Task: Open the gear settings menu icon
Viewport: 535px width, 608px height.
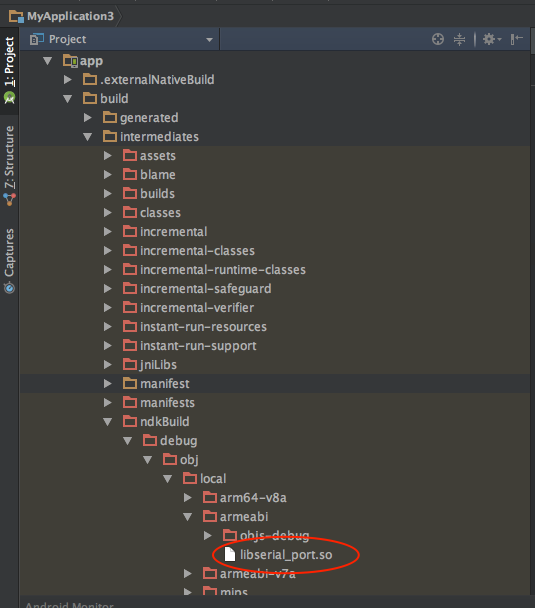Action: click(x=492, y=39)
